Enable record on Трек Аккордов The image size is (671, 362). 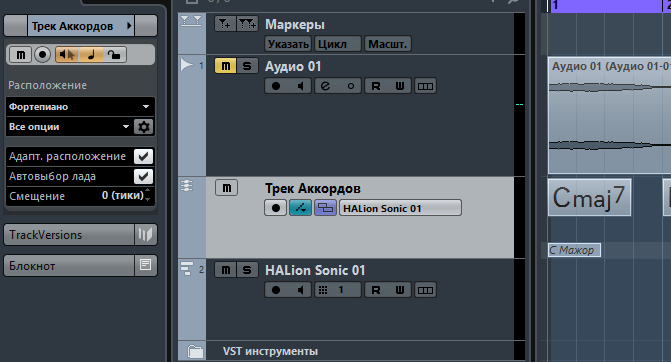(x=276, y=208)
